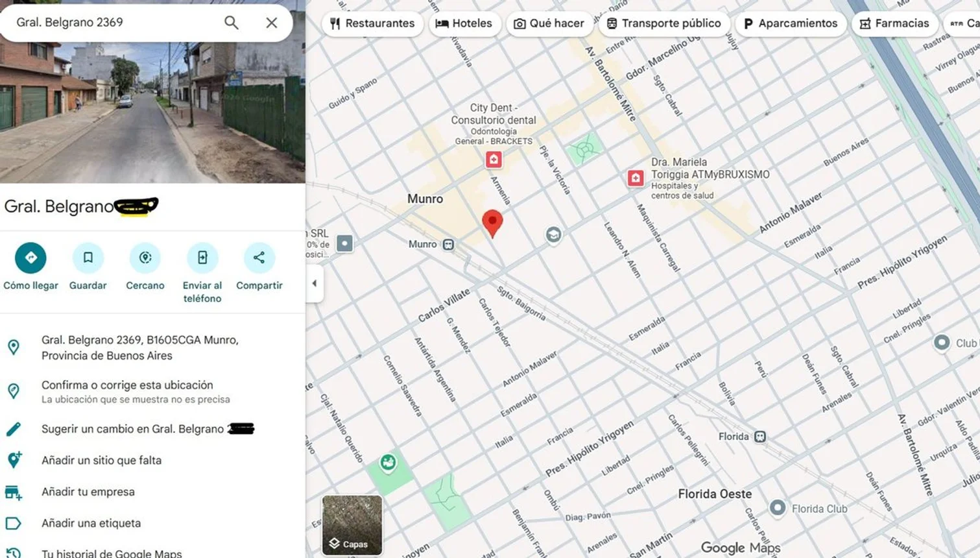This screenshot has width=980, height=558.
Task: Click the Munro area label on map
Action: click(425, 199)
